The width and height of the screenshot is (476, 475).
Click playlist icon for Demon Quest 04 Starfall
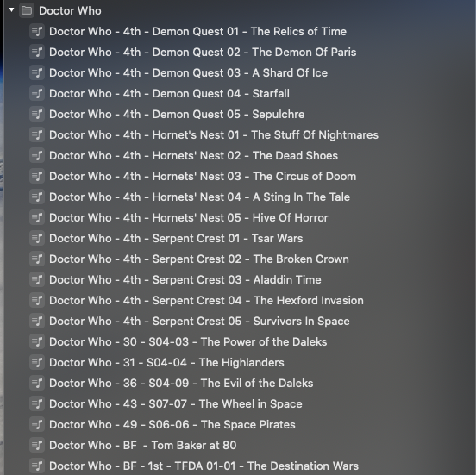pos(37,93)
